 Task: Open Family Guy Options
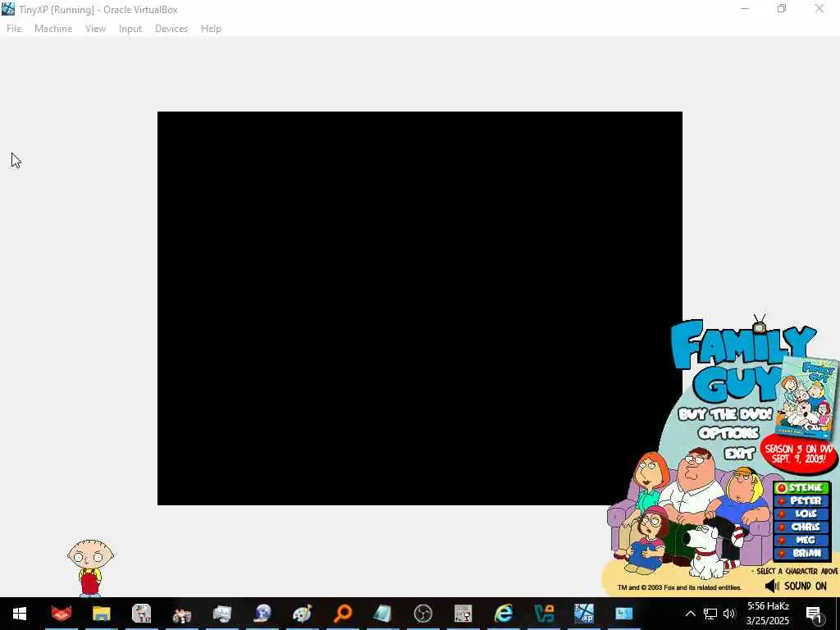(728, 433)
